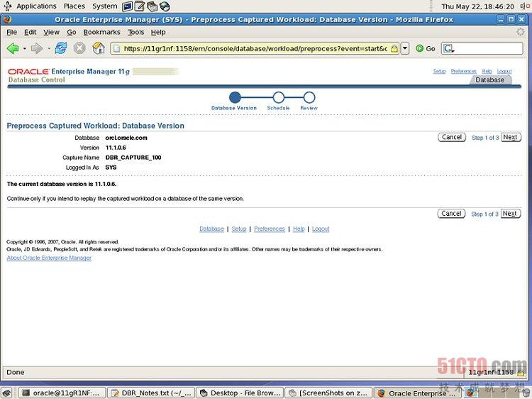Screen dimensions: 532x399
Task: Select the Database tab
Action: coord(489,80)
